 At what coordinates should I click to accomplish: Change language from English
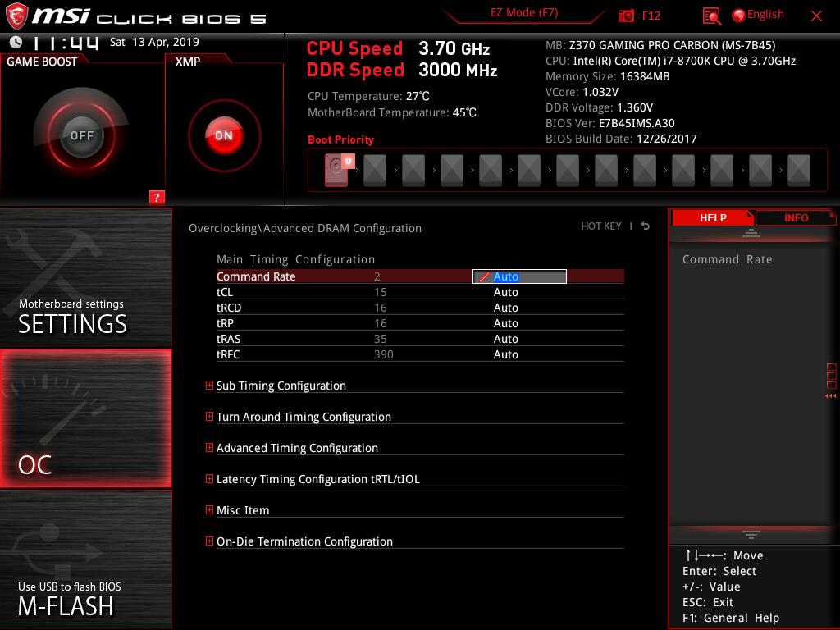[765, 15]
